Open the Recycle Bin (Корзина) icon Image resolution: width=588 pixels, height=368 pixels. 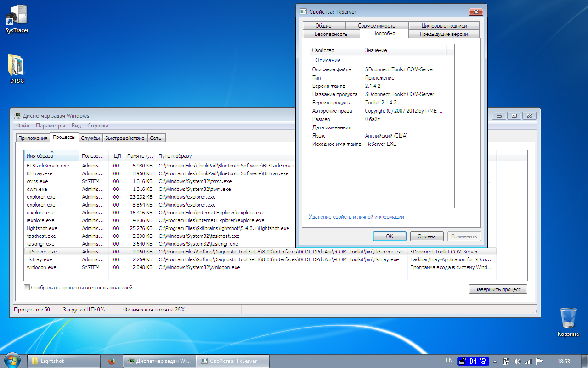568,322
